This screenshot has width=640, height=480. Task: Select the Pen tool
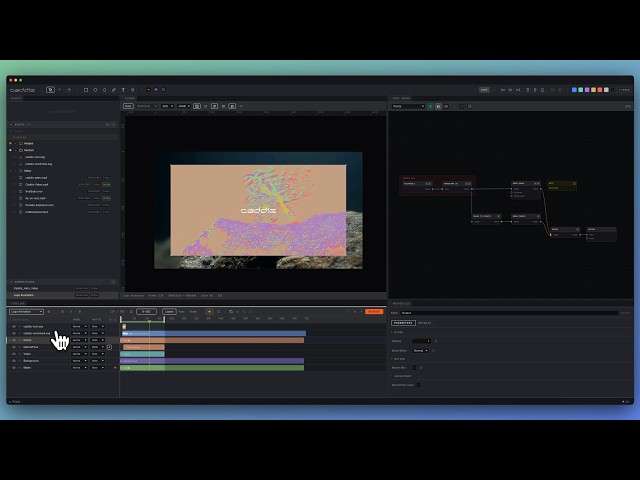point(114,90)
